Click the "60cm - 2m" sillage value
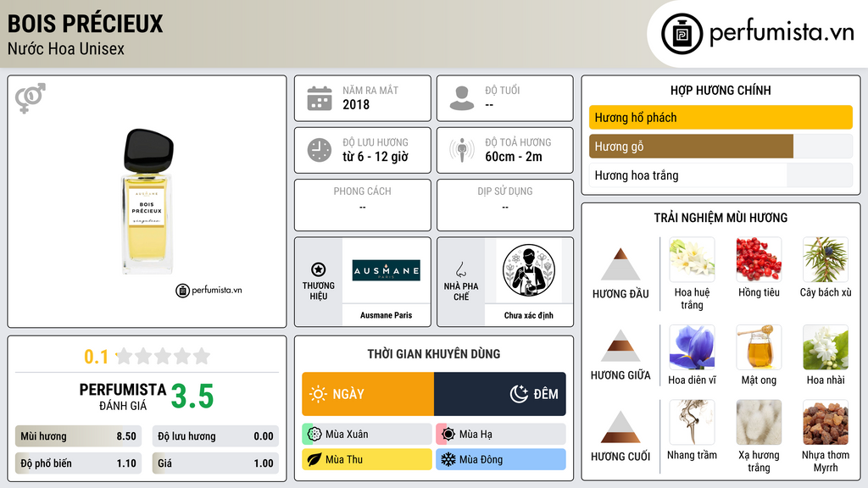This screenshot has height=488, width=868. [514, 157]
